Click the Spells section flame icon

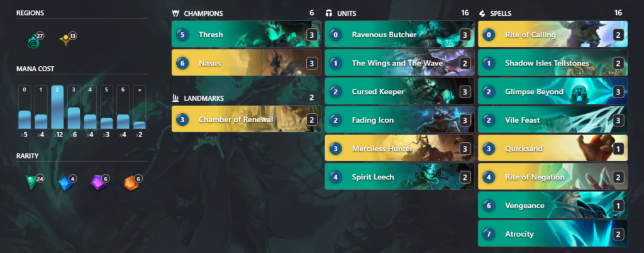coord(482,13)
